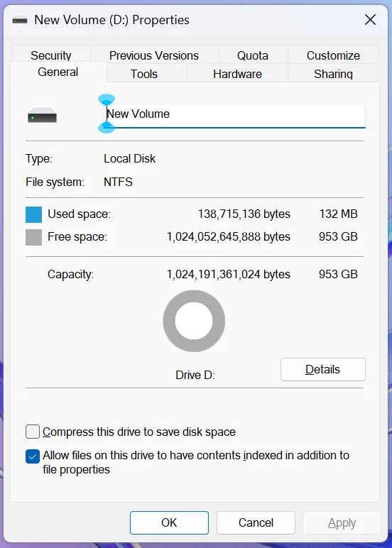Screen dimensions: 392x548
Task: Confirm with the OK button
Action: pos(169,522)
